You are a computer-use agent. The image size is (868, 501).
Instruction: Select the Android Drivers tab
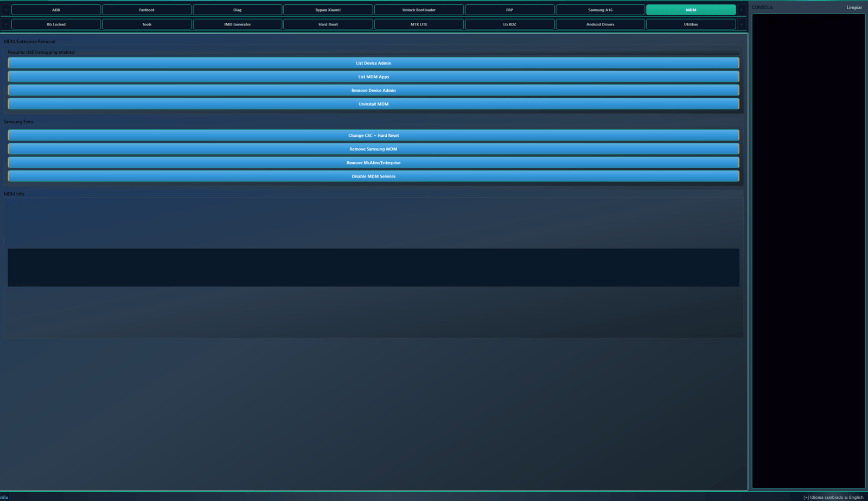pyautogui.click(x=600, y=24)
